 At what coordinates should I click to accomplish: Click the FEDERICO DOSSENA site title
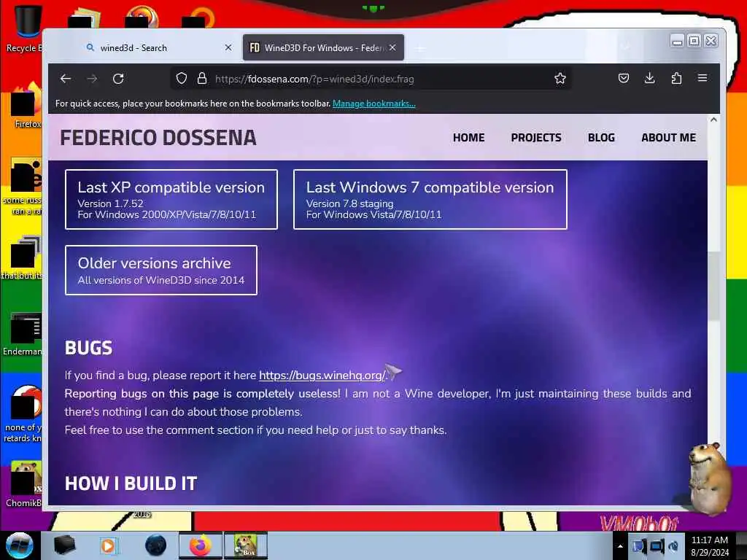158,138
